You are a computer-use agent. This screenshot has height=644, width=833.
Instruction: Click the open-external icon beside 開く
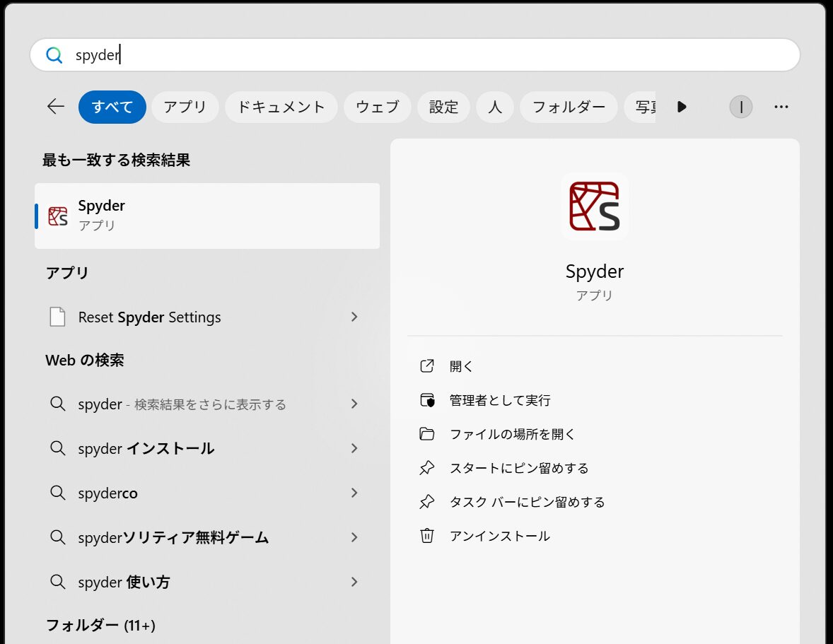pos(427,366)
